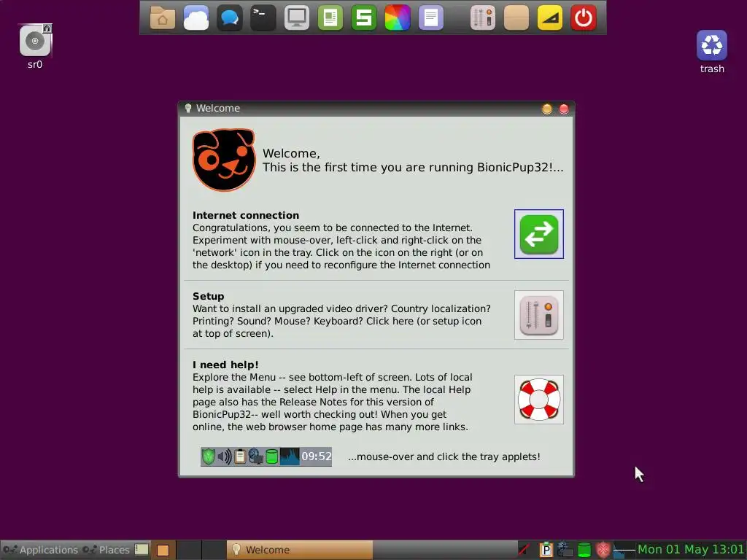Image resolution: width=747 pixels, height=560 pixels.
Task: Open the monitor display icon in the dock
Action: pyautogui.click(x=297, y=18)
